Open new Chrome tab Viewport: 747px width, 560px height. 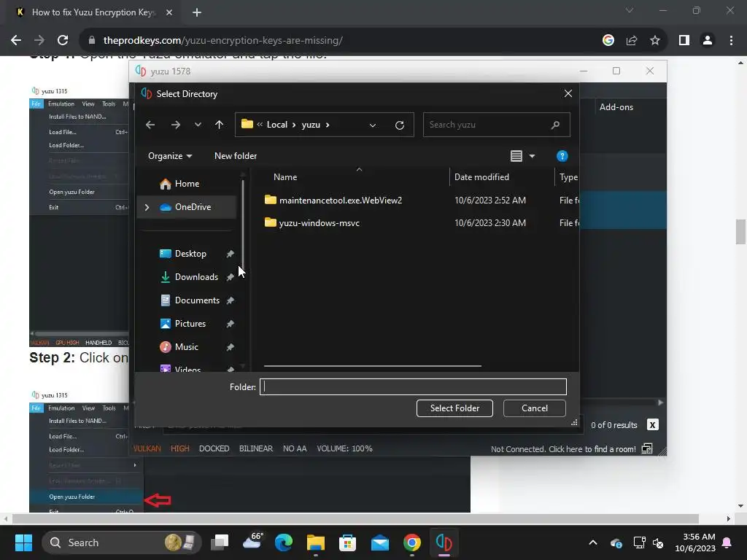pyautogui.click(x=197, y=12)
